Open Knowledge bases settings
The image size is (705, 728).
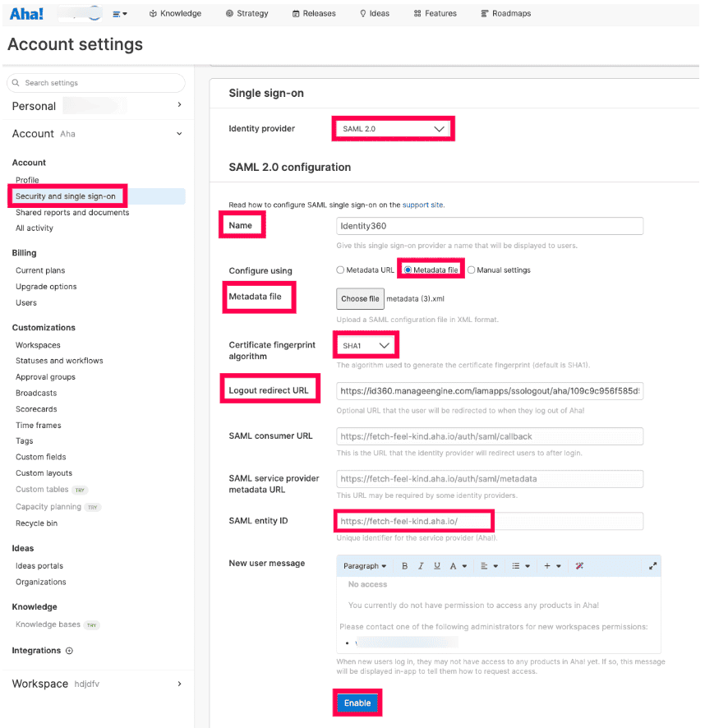[48, 624]
